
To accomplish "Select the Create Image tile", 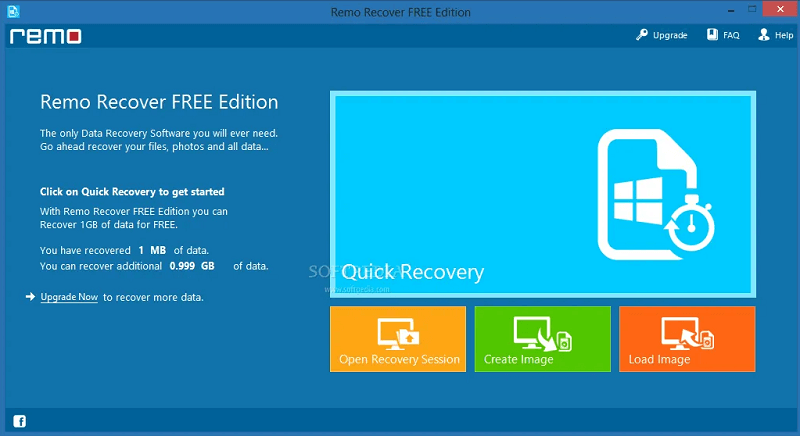I will click(542, 339).
